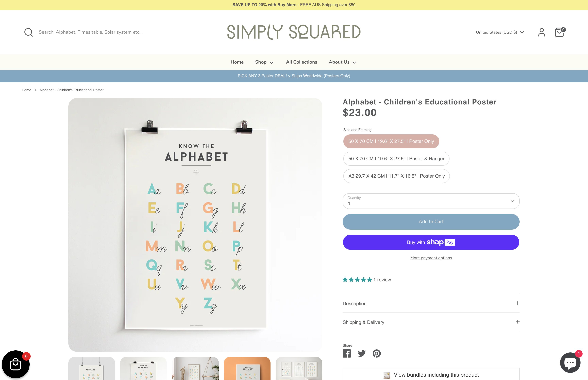Share the poster on Twitter

(362, 353)
